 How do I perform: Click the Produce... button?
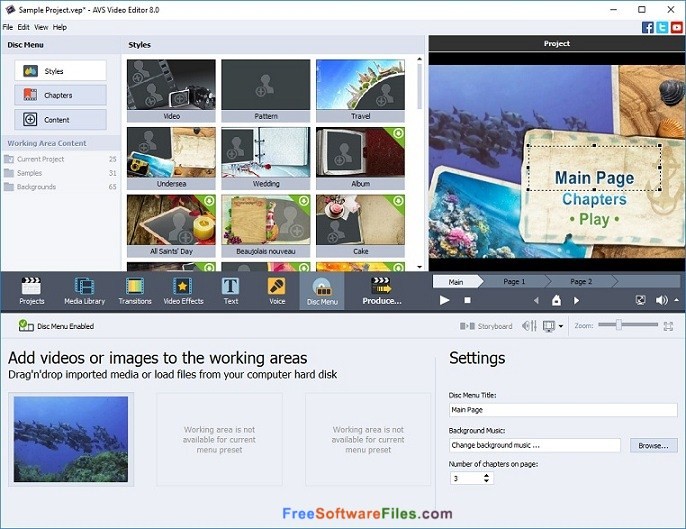click(x=382, y=291)
